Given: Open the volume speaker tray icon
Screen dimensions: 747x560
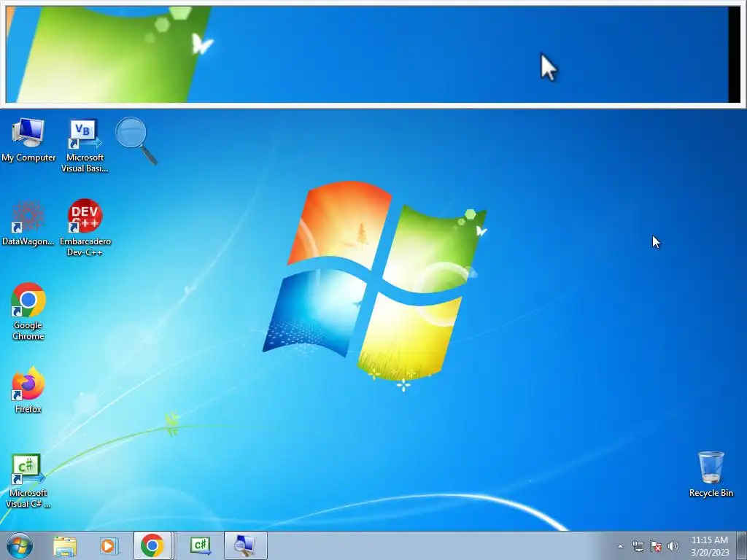Looking at the screenshot, I should point(673,546).
